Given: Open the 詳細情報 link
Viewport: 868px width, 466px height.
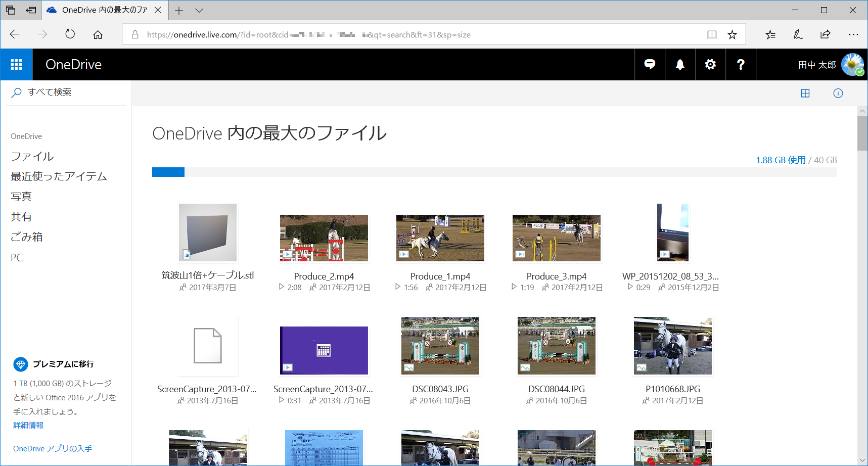Looking at the screenshot, I should [27, 425].
